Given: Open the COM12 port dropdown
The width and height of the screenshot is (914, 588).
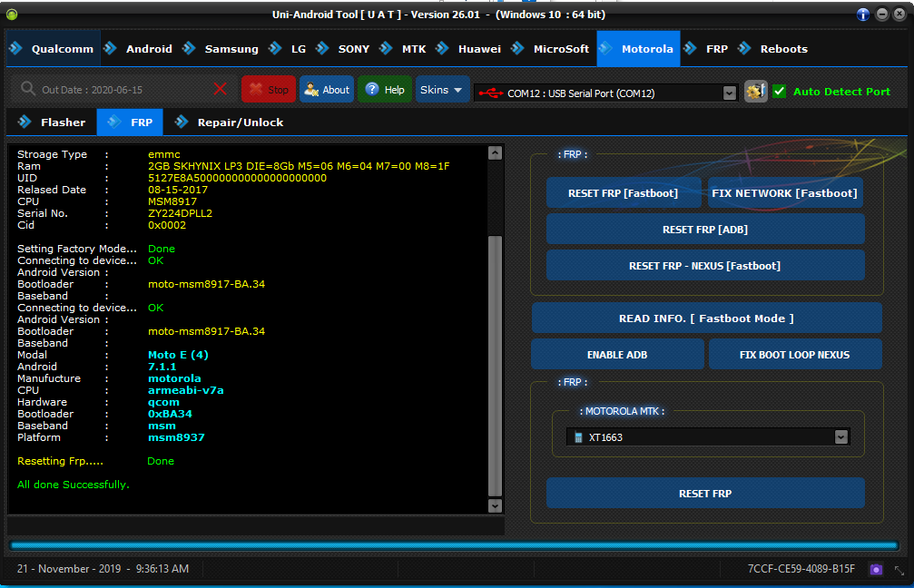Looking at the screenshot, I should [x=729, y=93].
